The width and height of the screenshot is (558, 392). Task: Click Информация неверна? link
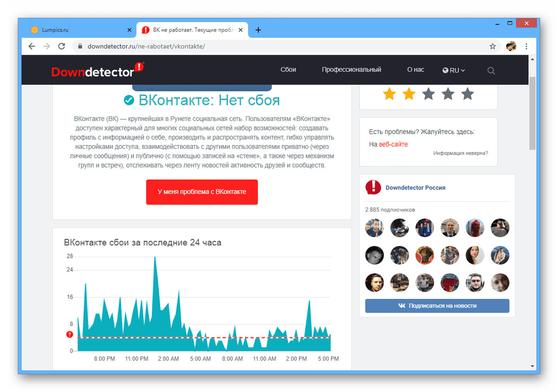[x=460, y=153]
